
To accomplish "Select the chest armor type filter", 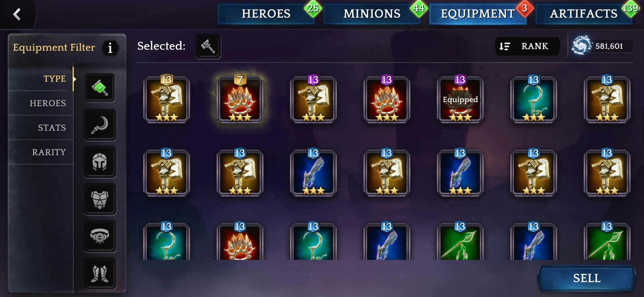I will [100, 199].
